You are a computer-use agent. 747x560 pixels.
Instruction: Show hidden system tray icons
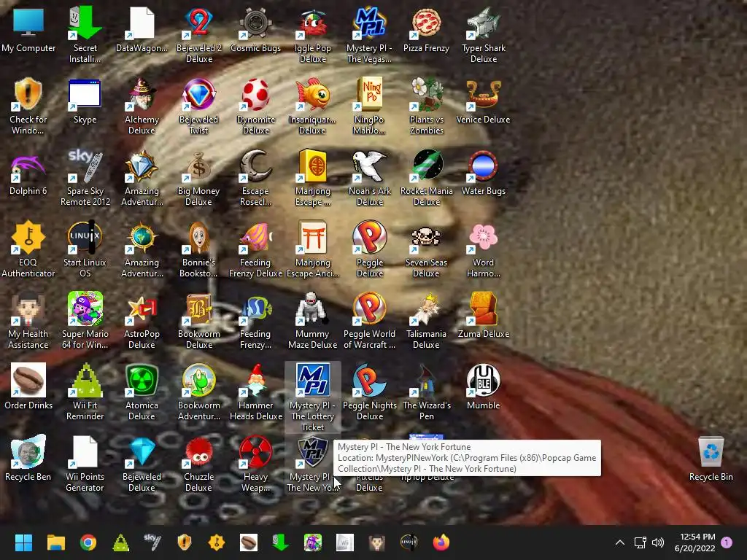620,542
